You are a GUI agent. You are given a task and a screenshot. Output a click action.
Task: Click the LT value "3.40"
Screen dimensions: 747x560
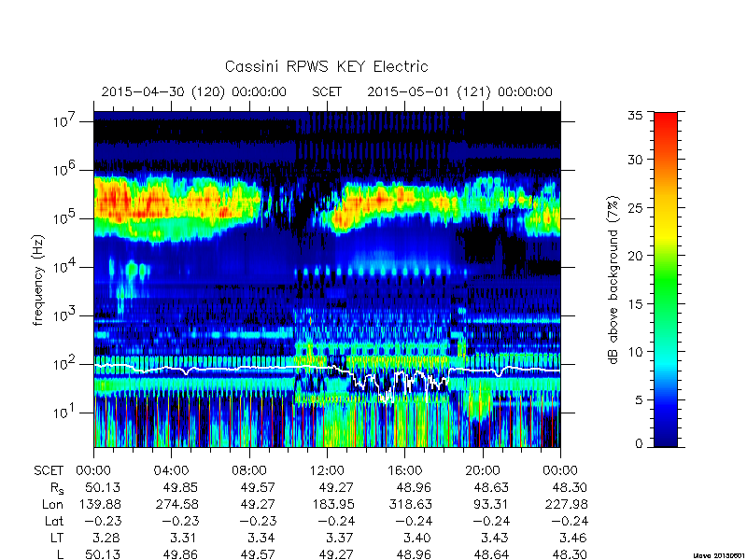416,538
